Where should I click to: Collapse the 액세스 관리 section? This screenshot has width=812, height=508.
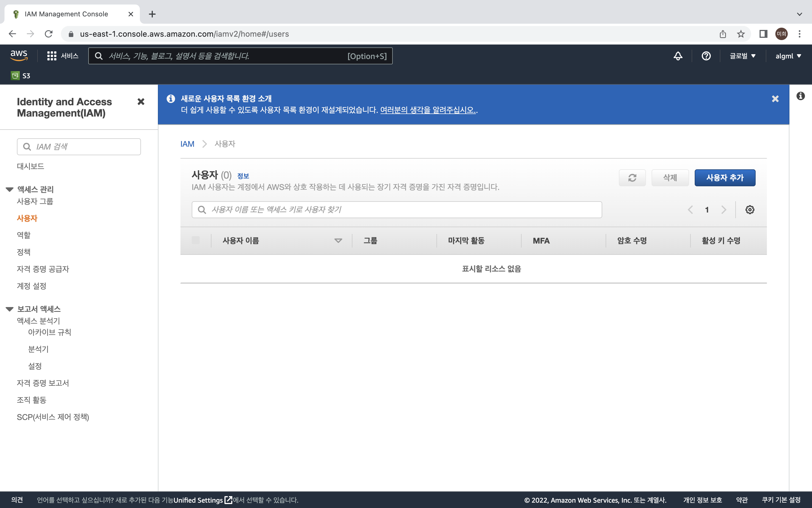pos(10,189)
